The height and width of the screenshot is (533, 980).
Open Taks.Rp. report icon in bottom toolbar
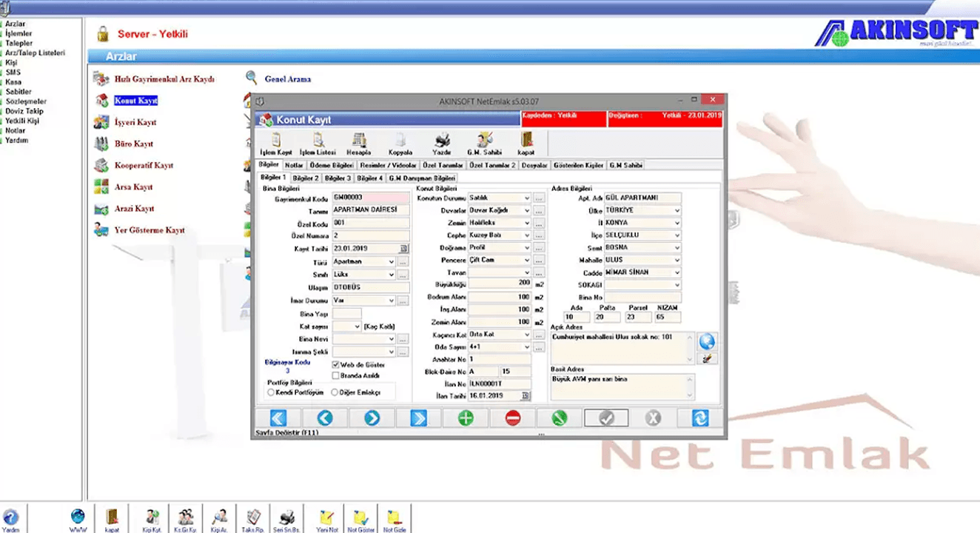coord(252,520)
